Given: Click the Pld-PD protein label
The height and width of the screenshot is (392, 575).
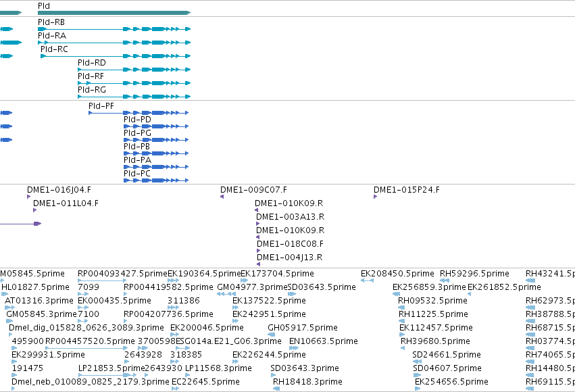Looking at the screenshot, I should click(137, 120).
